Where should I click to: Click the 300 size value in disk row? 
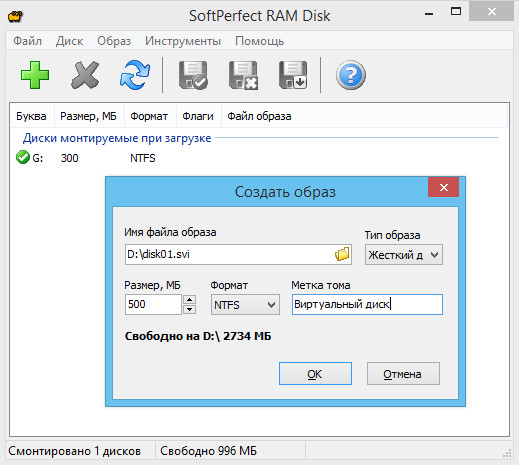pyautogui.click(x=69, y=158)
